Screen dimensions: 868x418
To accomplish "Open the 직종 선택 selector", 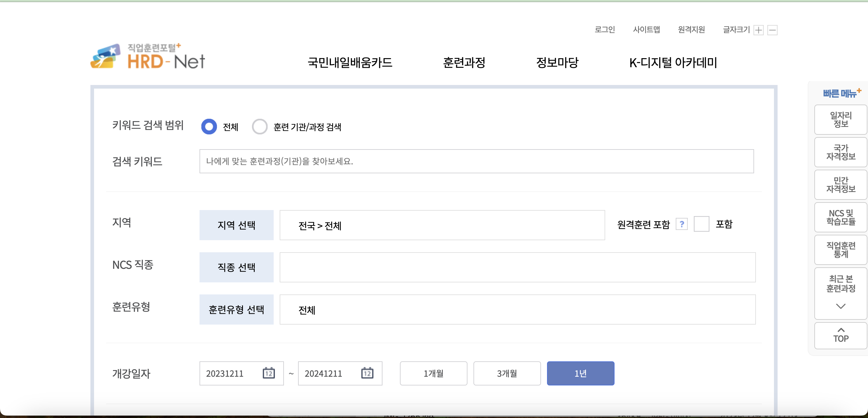I will pos(236,267).
